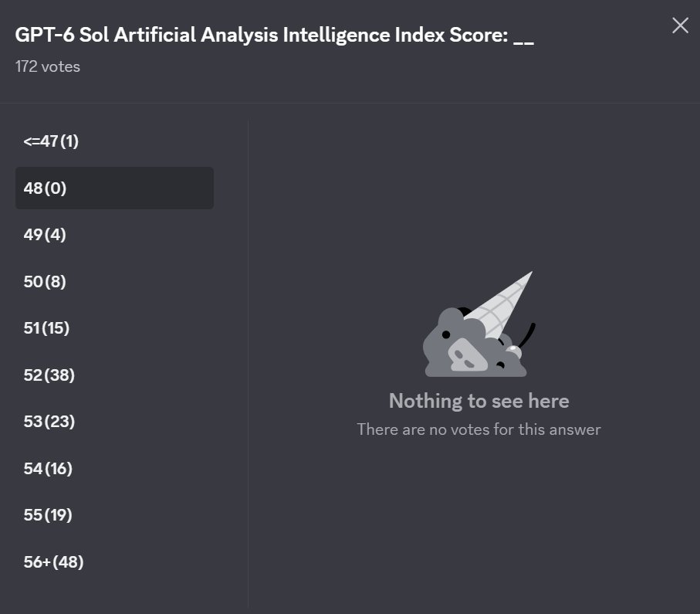Open the 53 (23) answer list

point(114,422)
